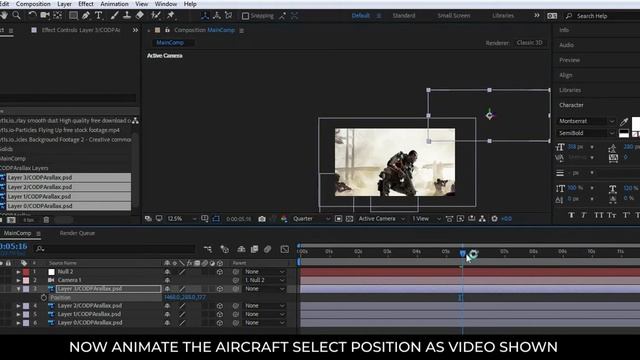Open the Active Camera view dropdown

point(381,219)
